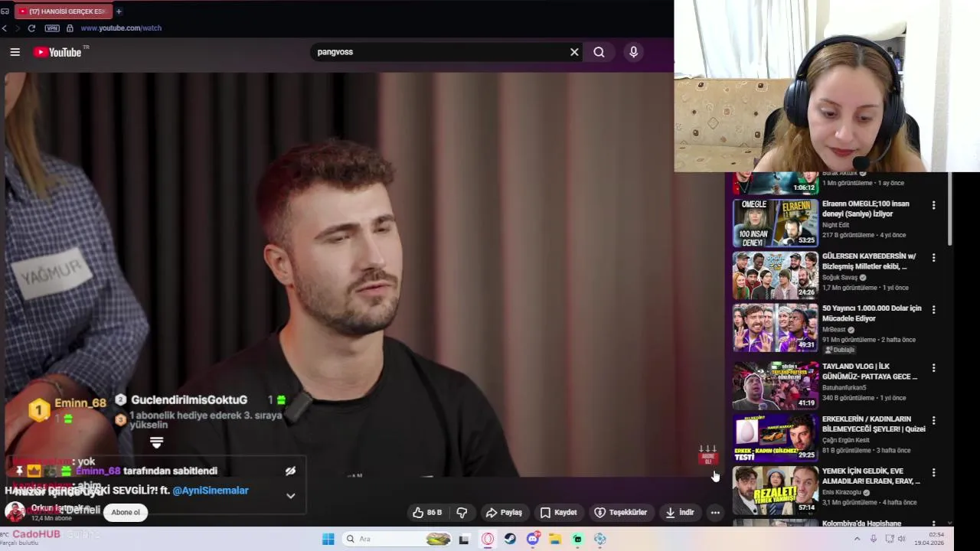Click the Dublajlı badge on MrBeast video
The width and height of the screenshot is (980, 551).
point(838,350)
